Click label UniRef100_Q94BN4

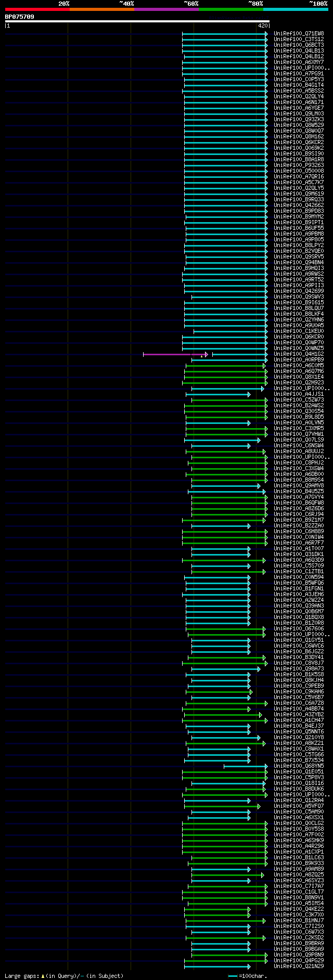(299, 263)
